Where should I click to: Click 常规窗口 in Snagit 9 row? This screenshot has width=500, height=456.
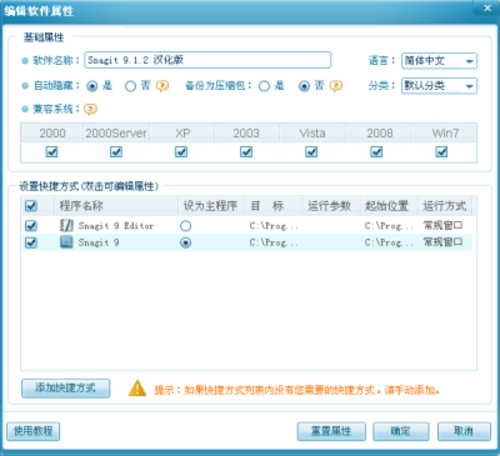[x=443, y=242]
